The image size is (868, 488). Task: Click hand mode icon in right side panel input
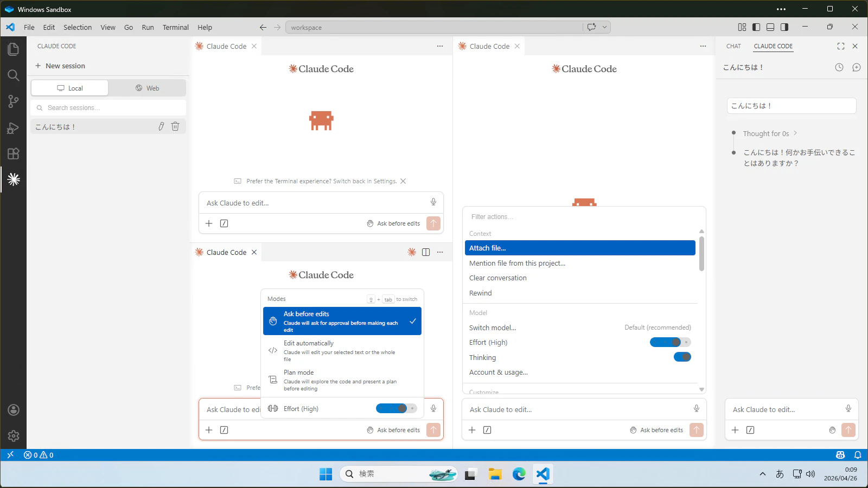point(832,430)
